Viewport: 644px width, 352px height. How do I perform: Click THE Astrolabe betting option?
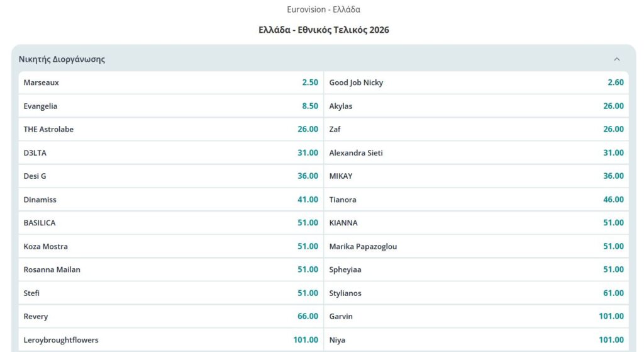(x=171, y=130)
